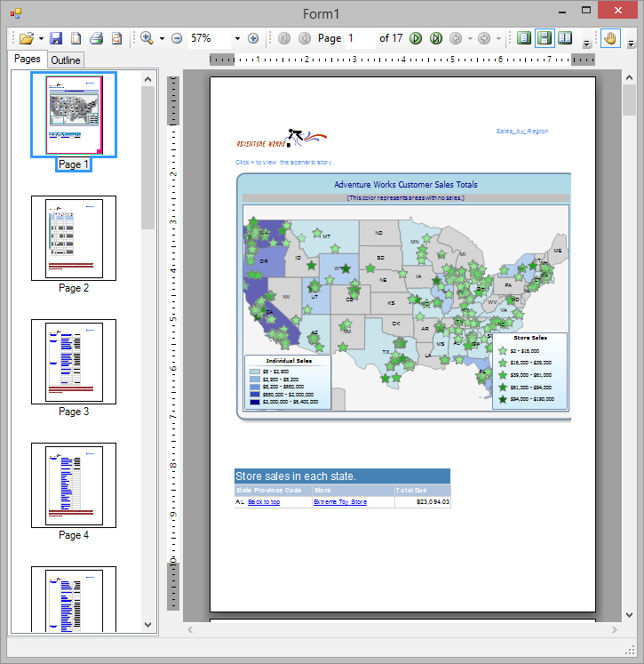Click report view vertical scroll up arrow
Screen dimensions: 644x664
pyautogui.click(x=629, y=77)
